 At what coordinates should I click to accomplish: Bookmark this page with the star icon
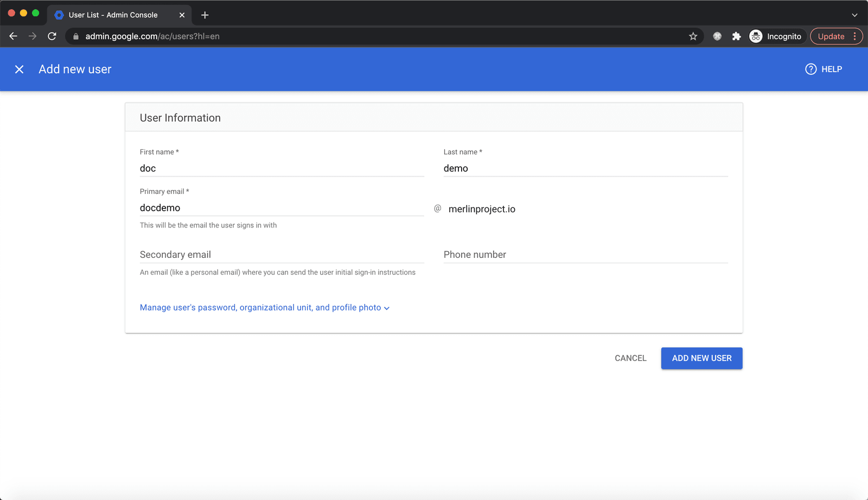pyautogui.click(x=693, y=36)
